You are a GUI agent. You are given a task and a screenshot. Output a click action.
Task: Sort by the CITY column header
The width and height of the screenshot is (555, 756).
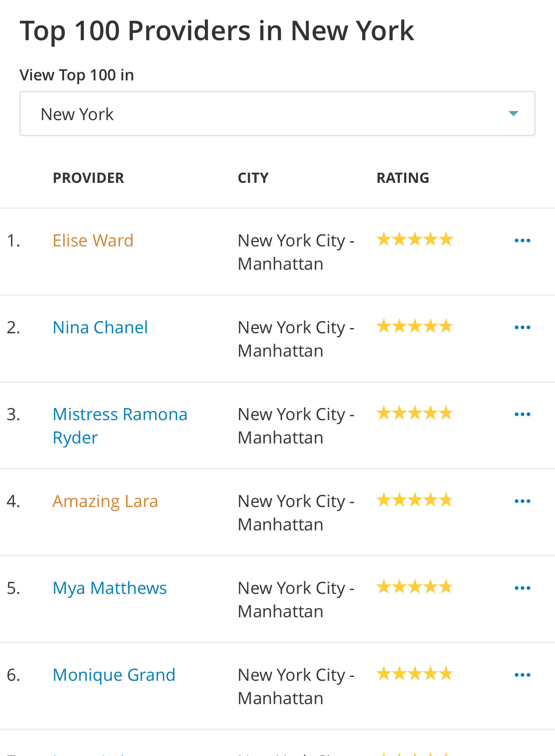(253, 178)
